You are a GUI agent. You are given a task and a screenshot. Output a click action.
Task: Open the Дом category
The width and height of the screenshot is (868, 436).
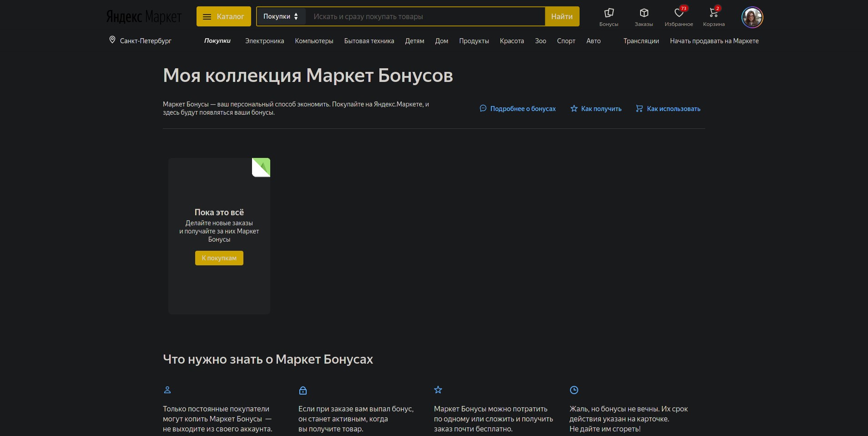(x=442, y=41)
